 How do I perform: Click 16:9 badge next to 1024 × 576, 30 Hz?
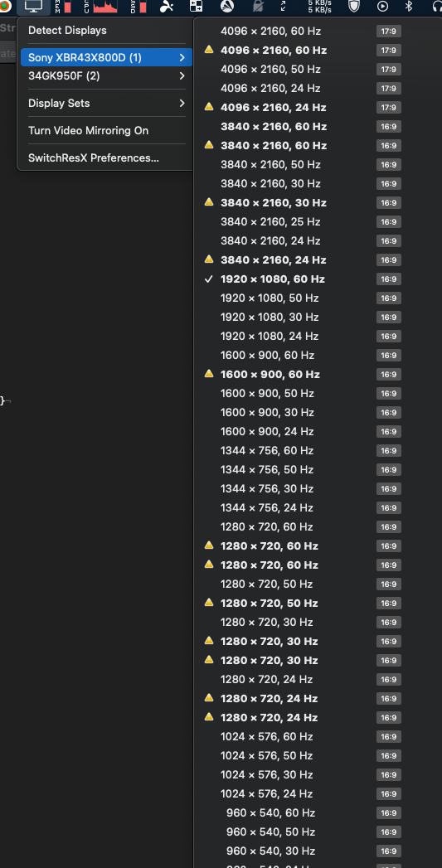click(x=388, y=775)
